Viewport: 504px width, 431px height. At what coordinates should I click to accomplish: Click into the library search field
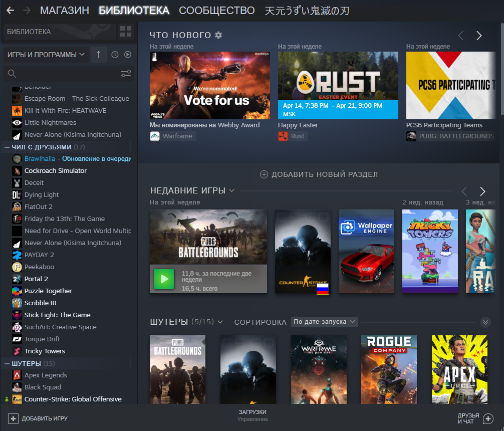point(68,74)
